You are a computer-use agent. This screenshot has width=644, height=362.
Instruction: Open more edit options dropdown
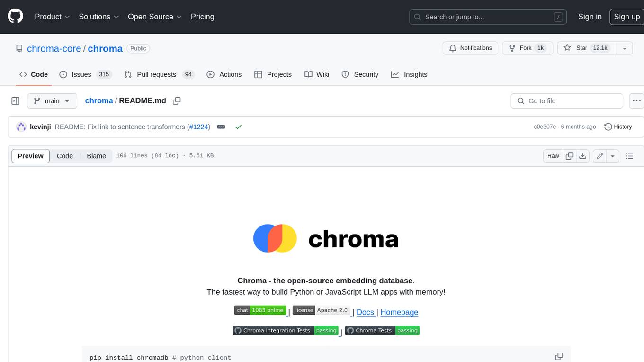[613, 156]
